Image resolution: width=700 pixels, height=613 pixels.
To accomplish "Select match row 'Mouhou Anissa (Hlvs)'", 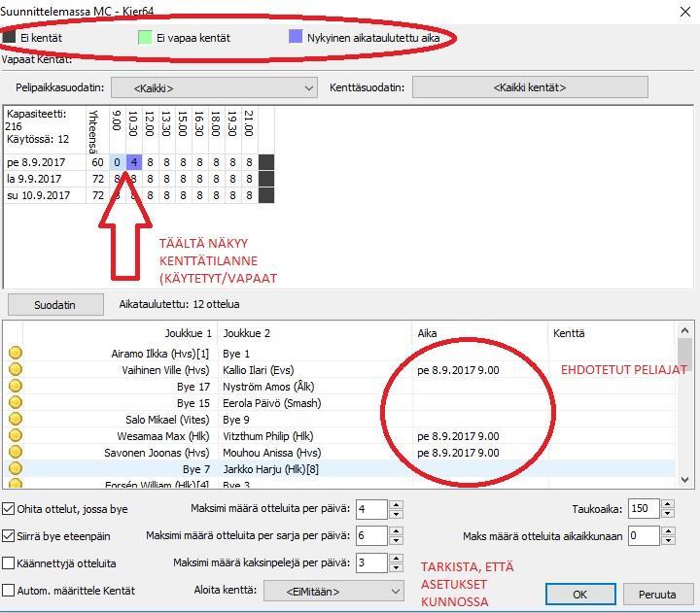I will (x=272, y=453).
